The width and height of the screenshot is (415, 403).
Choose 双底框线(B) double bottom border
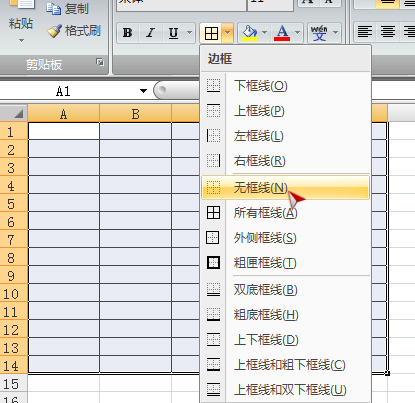coord(286,290)
